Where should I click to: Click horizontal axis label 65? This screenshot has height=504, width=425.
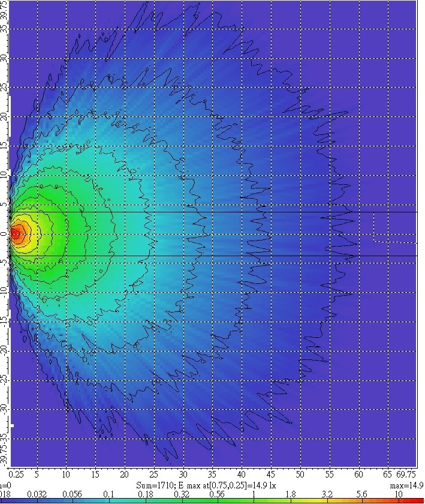tap(387, 475)
